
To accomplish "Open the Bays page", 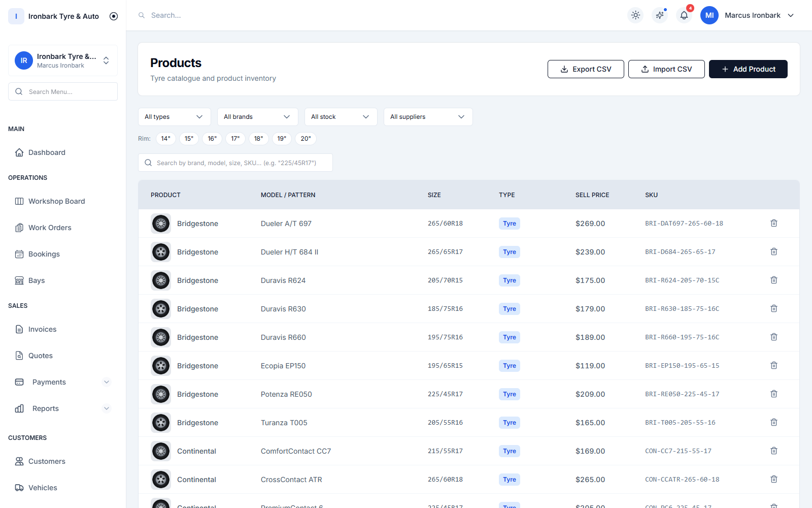I will 63,280.
